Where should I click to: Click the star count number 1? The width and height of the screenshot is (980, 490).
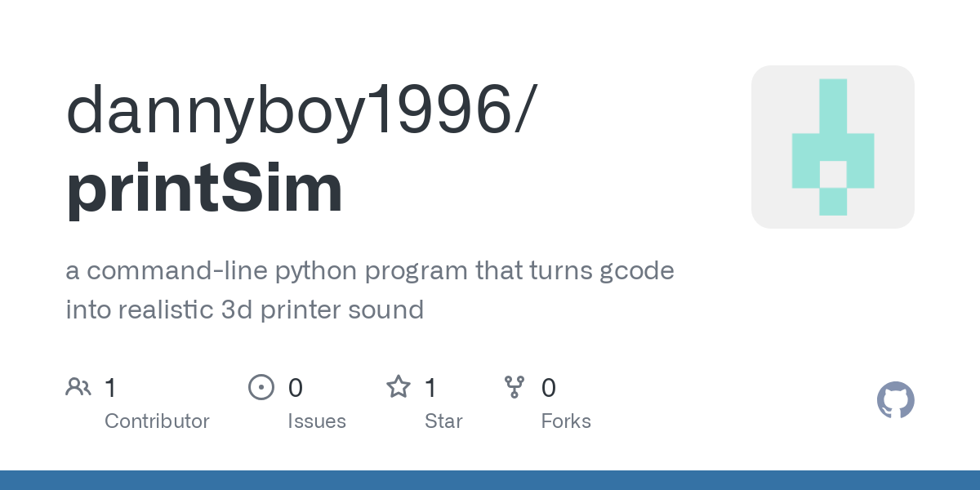tap(431, 387)
